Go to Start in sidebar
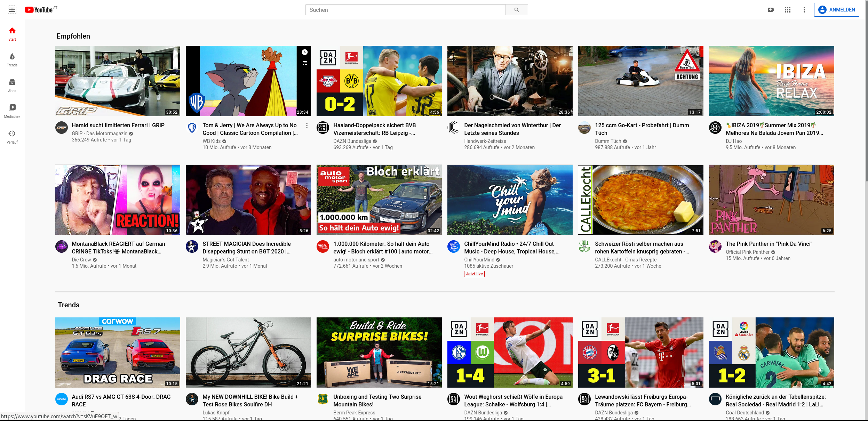This screenshot has width=868, height=421. click(12, 34)
